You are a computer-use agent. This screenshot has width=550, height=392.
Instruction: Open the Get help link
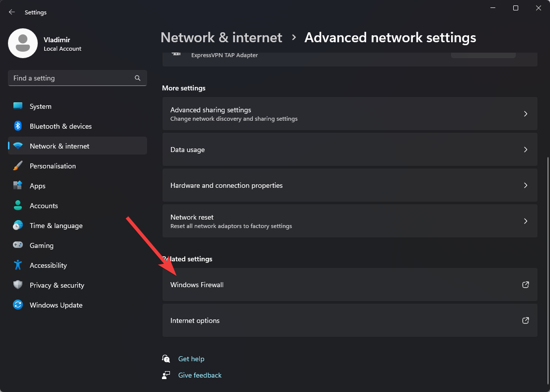pos(191,359)
